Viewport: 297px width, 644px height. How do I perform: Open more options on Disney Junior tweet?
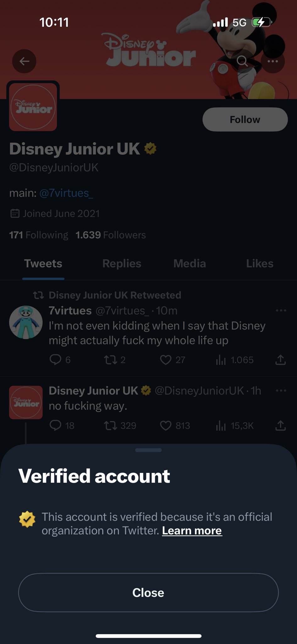click(281, 391)
